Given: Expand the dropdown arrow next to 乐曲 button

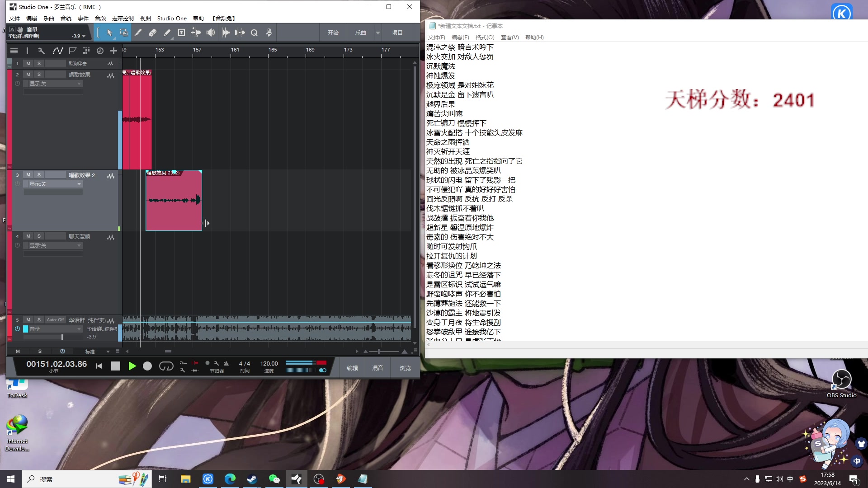Looking at the screenshot, I should [378, 33].
